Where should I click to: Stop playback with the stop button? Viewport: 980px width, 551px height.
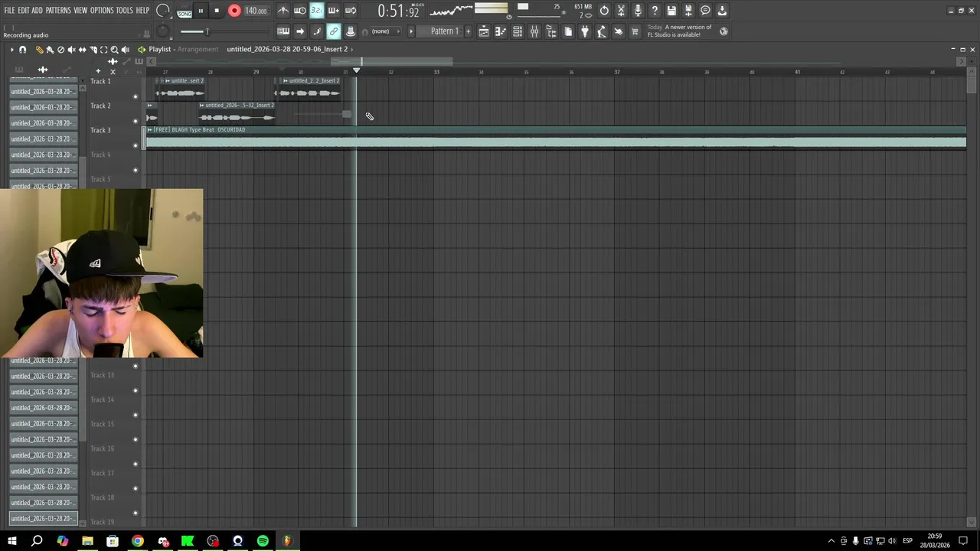click(x=217, y=11)
